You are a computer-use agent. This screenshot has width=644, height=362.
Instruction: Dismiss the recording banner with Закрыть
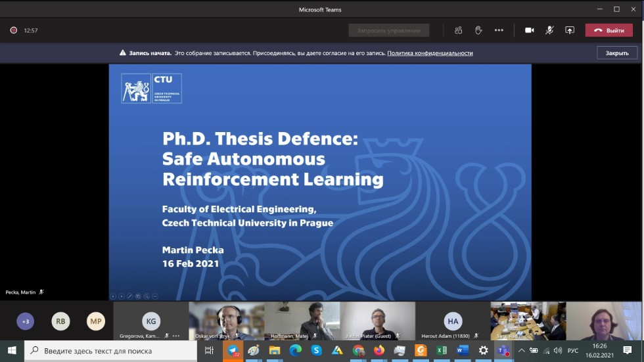point(616,53)
